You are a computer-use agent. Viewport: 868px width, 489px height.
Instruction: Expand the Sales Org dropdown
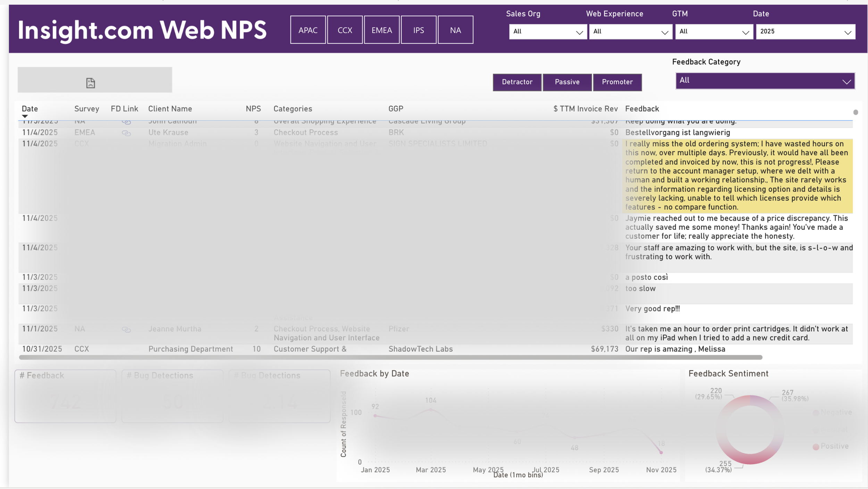548,32
